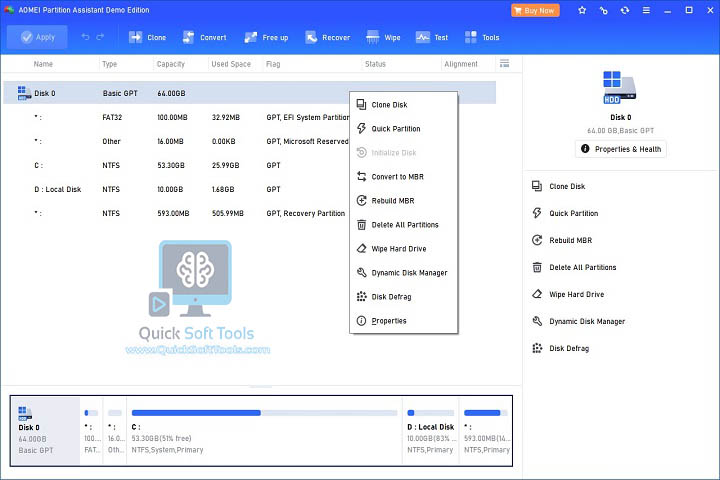Click the Buy Now button
Image resolution: width=720 pixels, height=480 pixels.
pyautogui.click(x=535, y=10)
